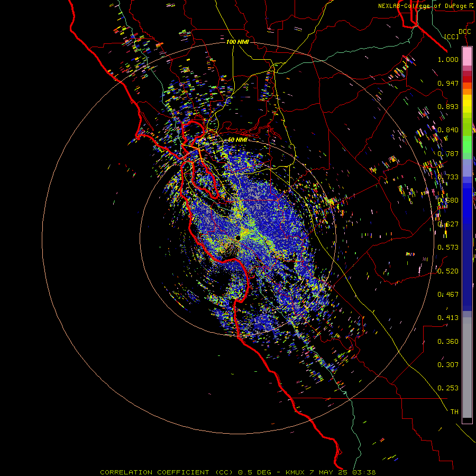Click the NEXLAB-College of DuPage header text
The image size is (476, 476).
tap(423, 6)
